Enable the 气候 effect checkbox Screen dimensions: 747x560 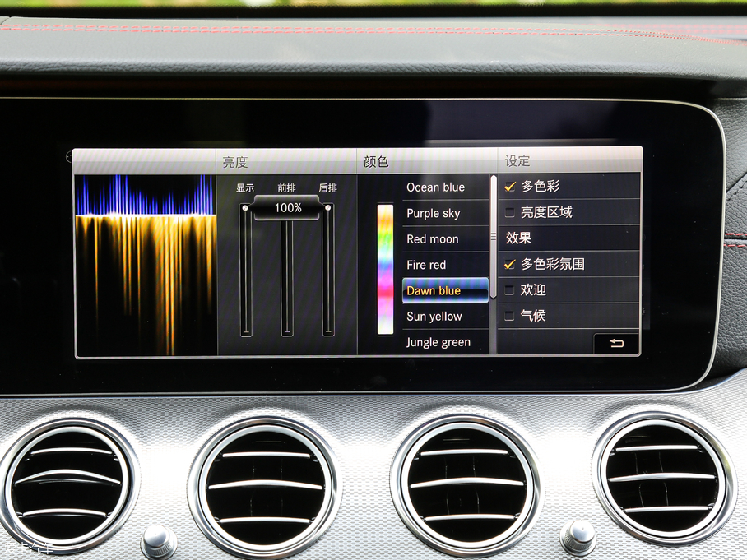coord(510,316)
